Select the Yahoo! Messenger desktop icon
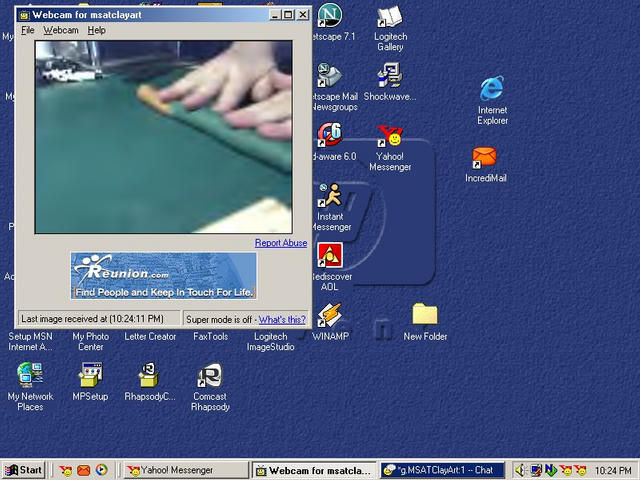This screenshot has width=640, height=480. (390, 136)
